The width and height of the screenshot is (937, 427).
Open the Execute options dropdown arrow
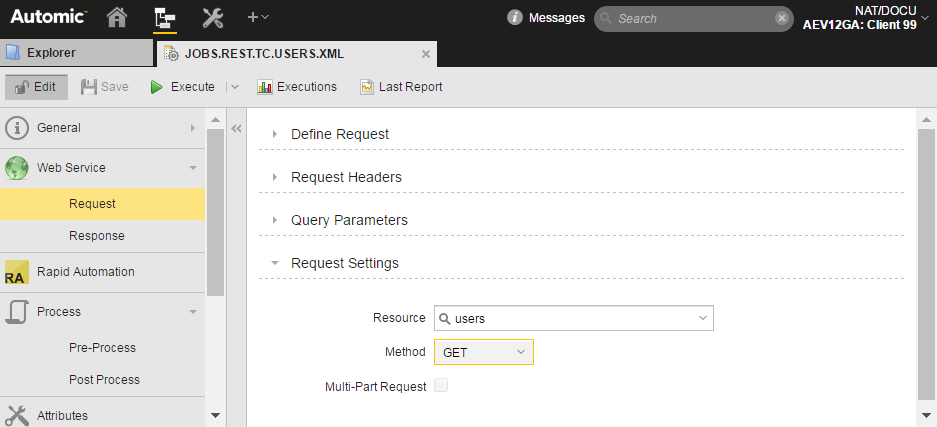[235, 87]
